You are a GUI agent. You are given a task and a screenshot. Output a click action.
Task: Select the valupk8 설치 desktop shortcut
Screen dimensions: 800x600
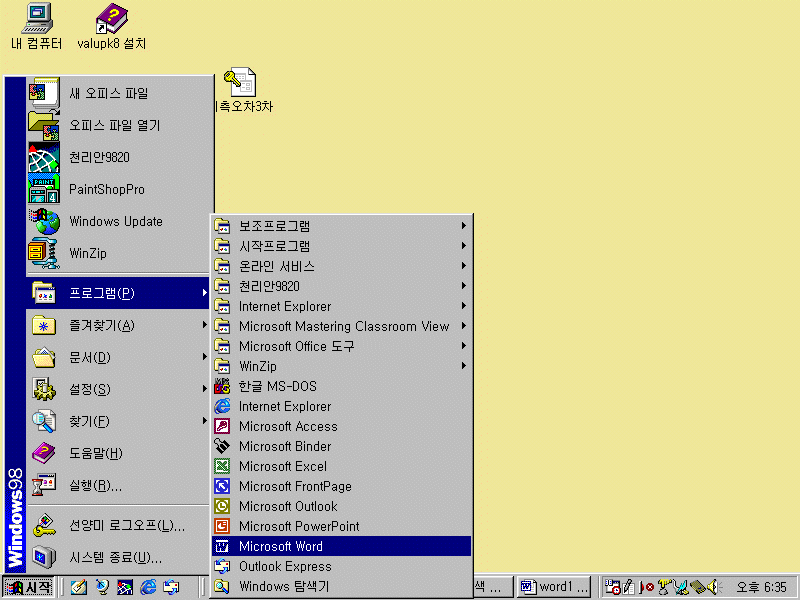pos(112,26)
